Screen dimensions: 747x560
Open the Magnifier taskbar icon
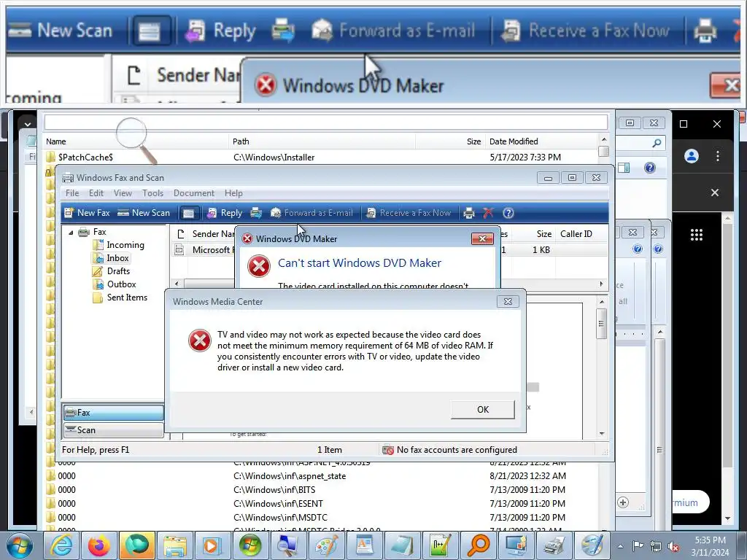[x=287, y=545]
